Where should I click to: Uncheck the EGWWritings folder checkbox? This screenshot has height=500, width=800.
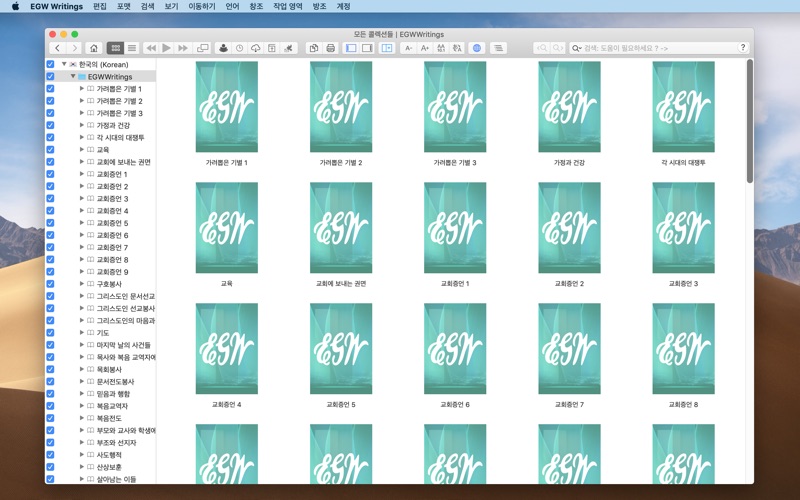50,77
